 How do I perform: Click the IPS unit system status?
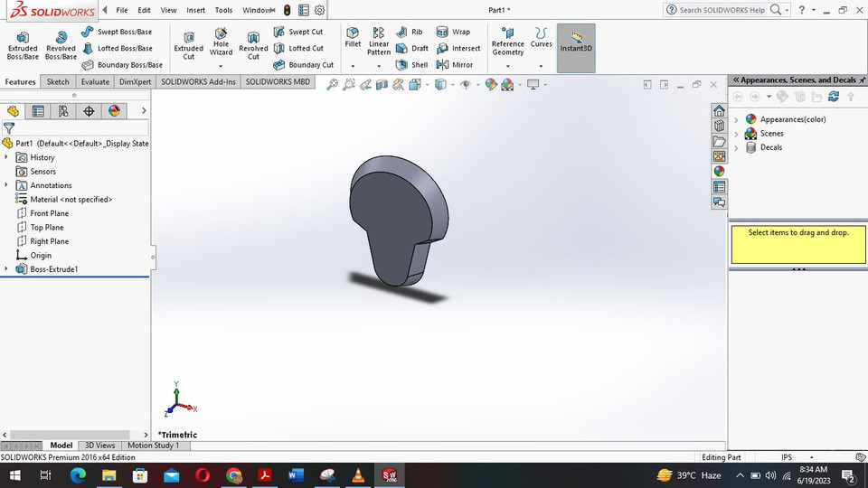(786, 457)
